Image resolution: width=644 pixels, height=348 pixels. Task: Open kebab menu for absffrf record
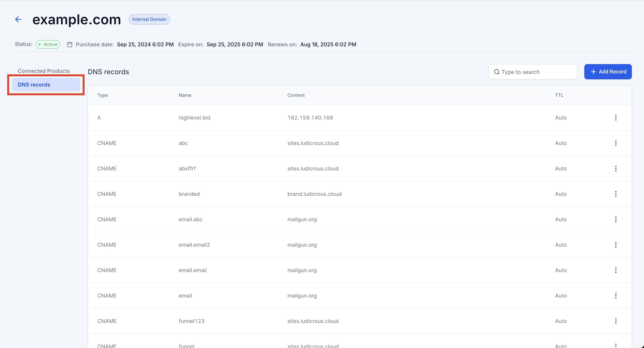616,168
